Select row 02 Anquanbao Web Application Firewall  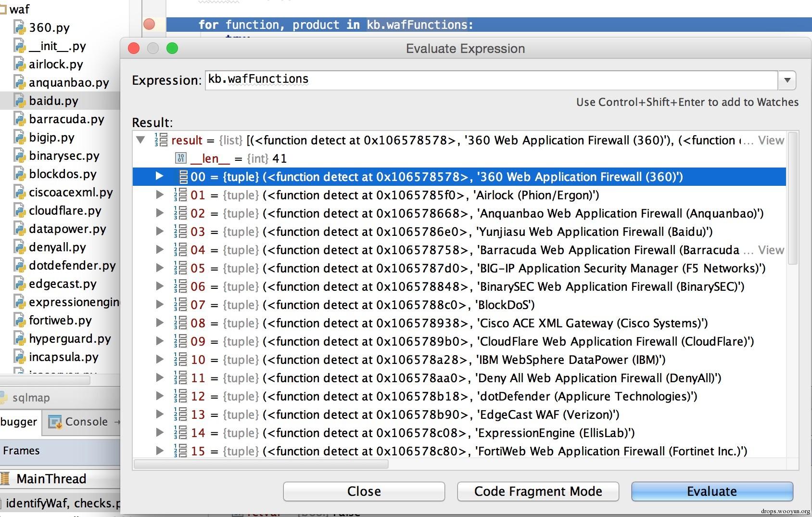click(x=459, y=213)
